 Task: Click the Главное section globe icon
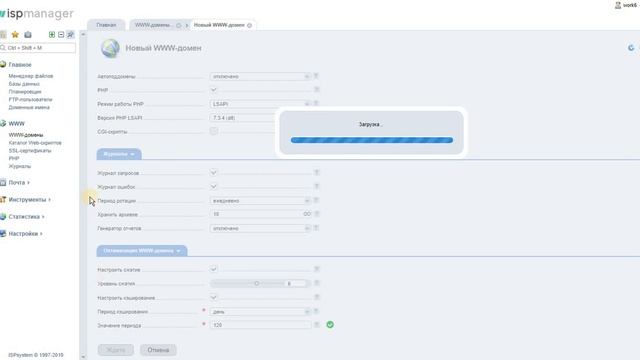[3, 64]
